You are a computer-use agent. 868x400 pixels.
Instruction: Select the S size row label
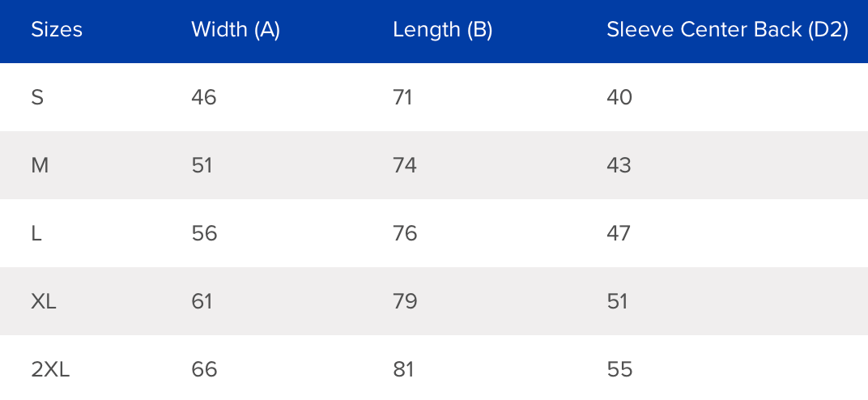tap(37, 97)
